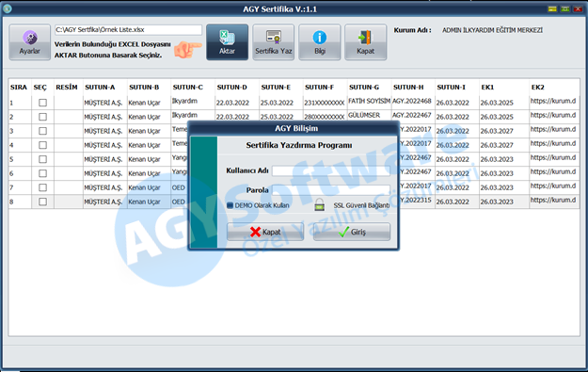Focus the Parola password field
This screenshot has width=588, height=372.
click(331, 190)
